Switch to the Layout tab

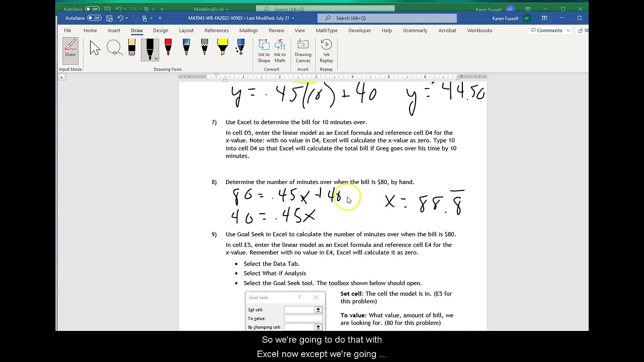pos(186,31)
